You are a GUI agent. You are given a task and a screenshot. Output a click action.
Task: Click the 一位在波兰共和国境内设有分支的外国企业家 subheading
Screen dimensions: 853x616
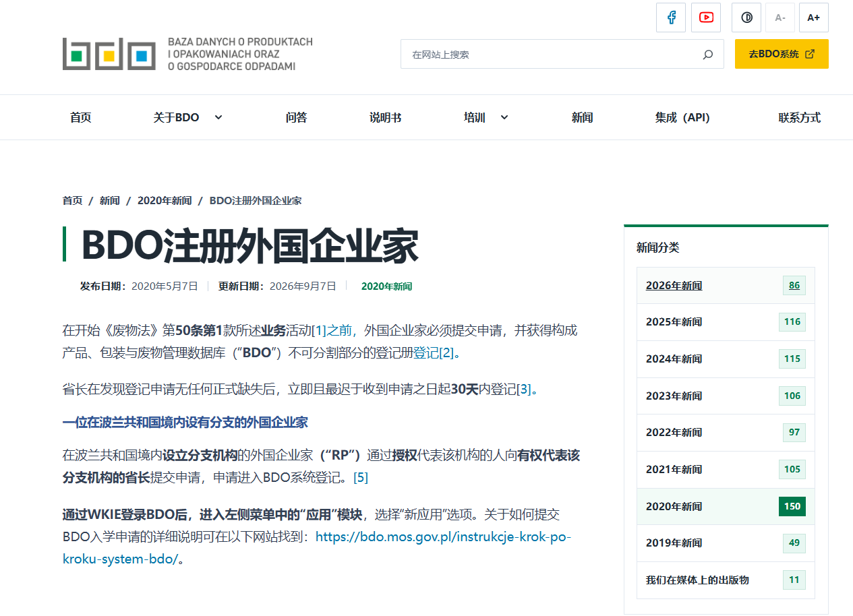point(185,423)
